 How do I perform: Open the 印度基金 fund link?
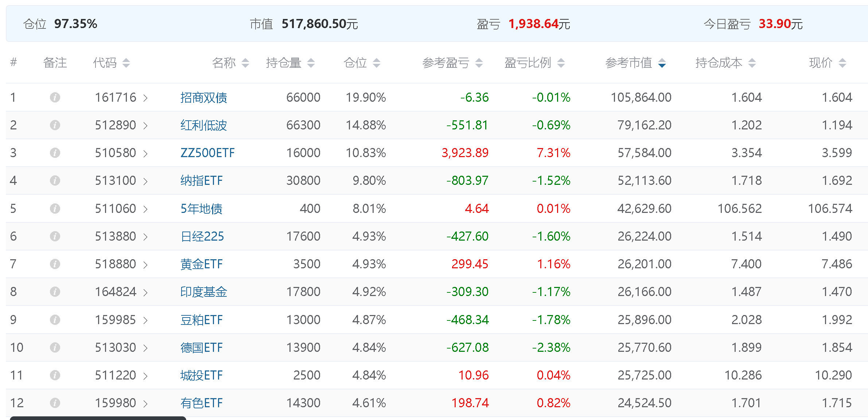coord(203,292)
